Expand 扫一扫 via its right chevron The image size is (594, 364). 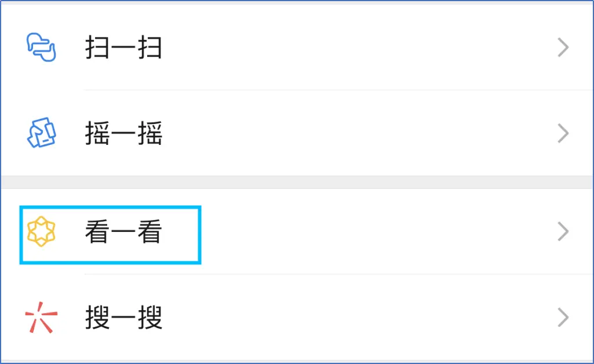click(562, 48)
